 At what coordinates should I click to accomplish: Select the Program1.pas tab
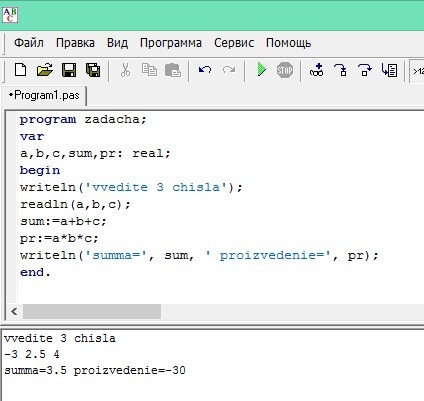point(44,96)
